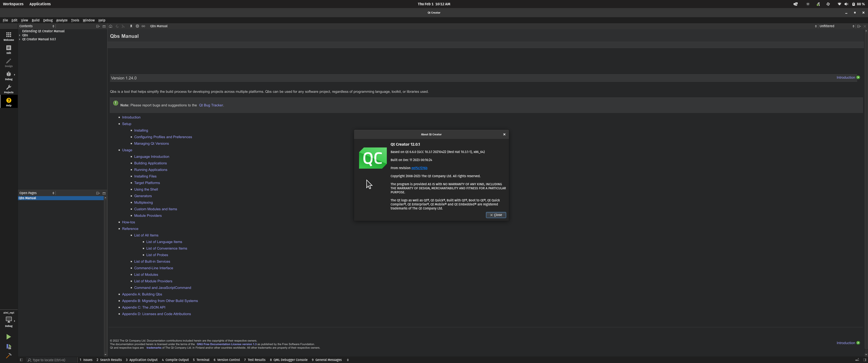Open the Tools menu
Image resolution: width=868 pixels, height=363 pixels.
pyautogui.click(x=75, y=20)
